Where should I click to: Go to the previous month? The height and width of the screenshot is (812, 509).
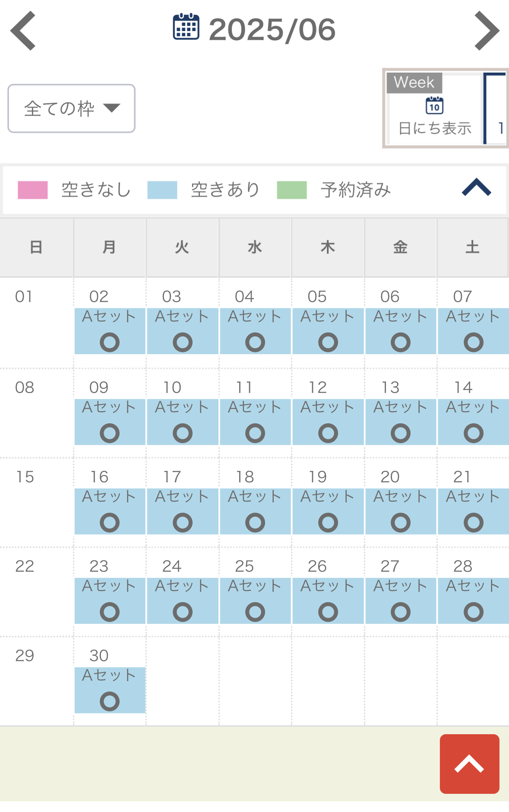[x=23, y=31]
